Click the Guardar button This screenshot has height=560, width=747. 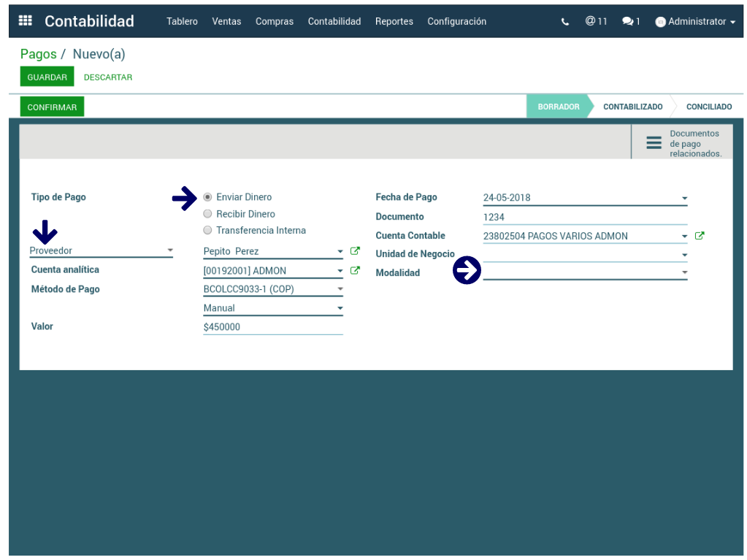[x=47, y=77]
